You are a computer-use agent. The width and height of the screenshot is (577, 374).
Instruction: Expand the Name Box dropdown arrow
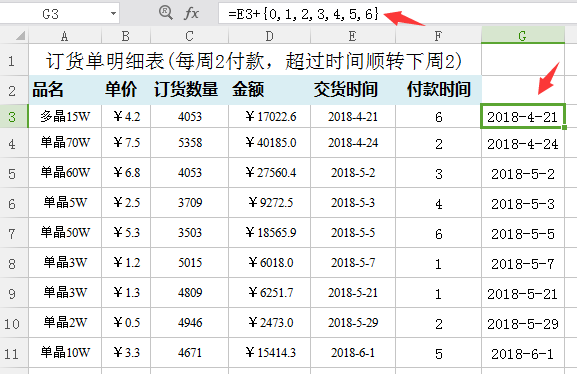(113, 14)
